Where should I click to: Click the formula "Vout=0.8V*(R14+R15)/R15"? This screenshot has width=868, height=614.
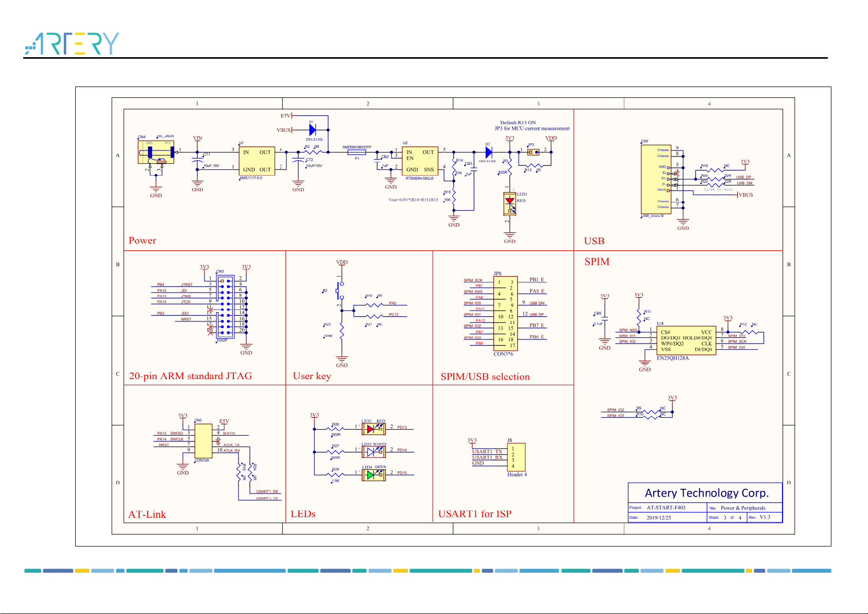point(413,200)
